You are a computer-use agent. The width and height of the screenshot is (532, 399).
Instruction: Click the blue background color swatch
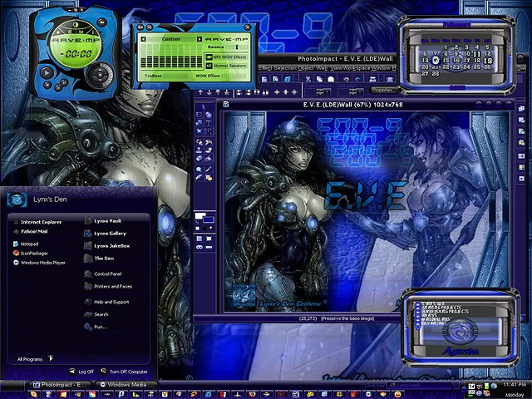(209, 220)
